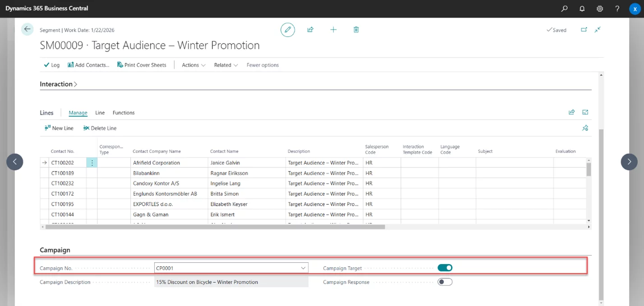
Task: Open the notifications bell icon
Action: [x=582, y=9]
